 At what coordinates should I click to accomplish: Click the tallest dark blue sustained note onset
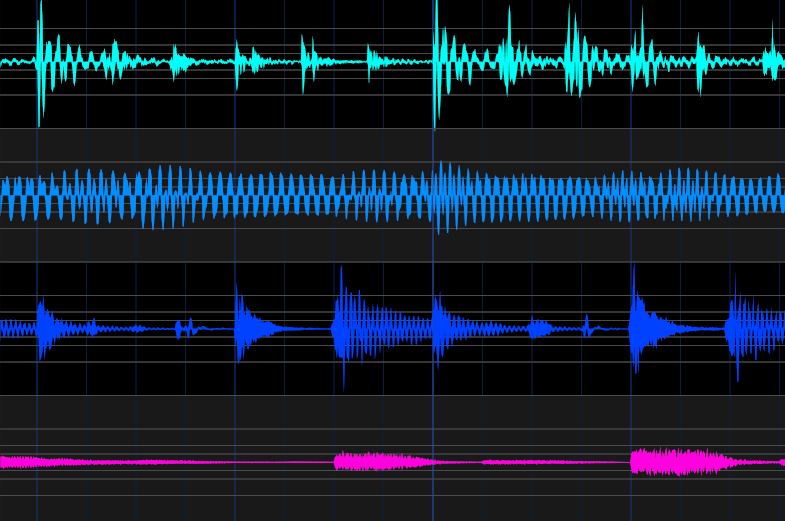tap(343, 327)
